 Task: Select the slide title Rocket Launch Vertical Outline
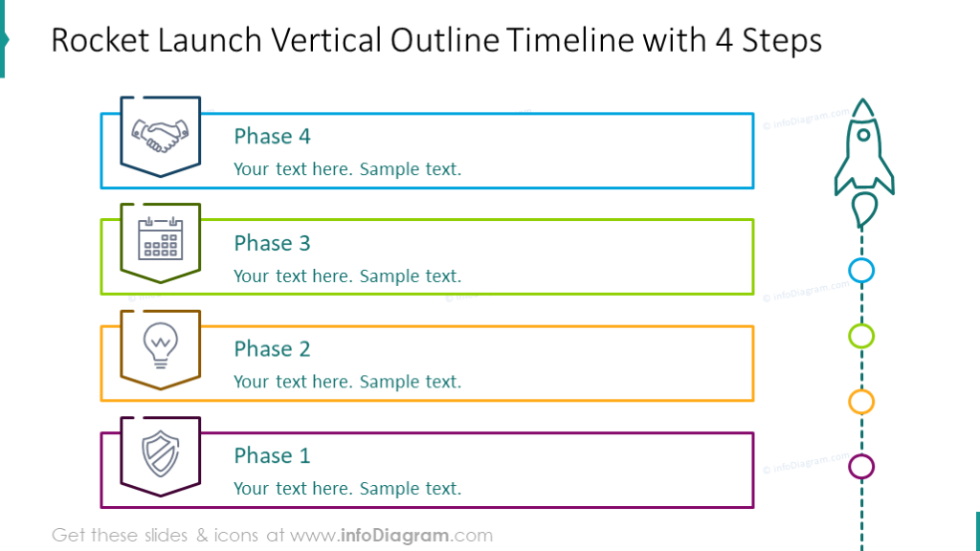435,40
